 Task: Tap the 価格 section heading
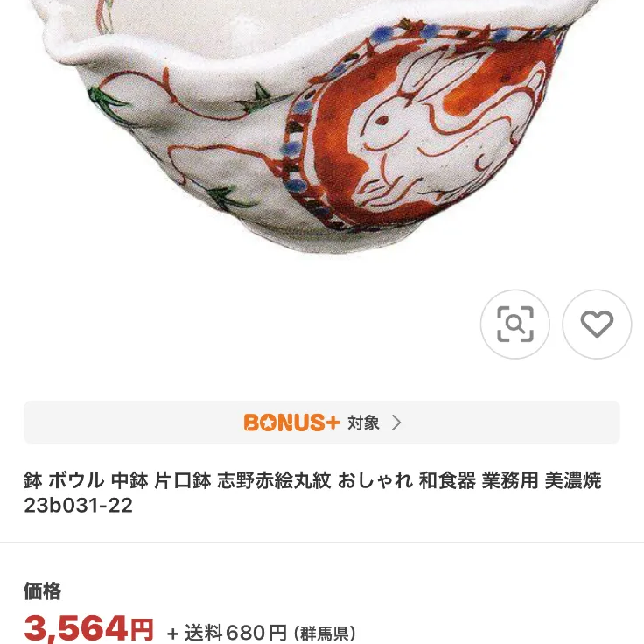tap(42, 591)
